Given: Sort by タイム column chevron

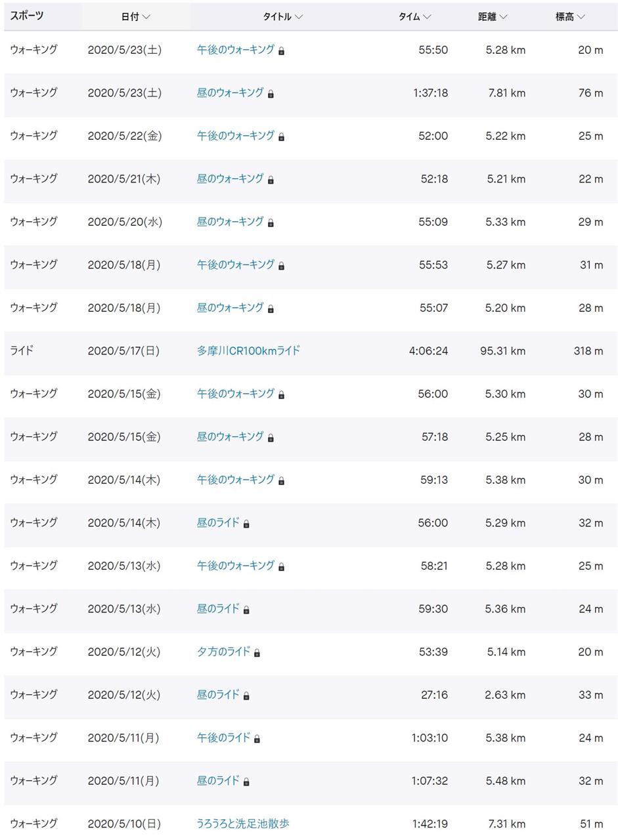Looking at the screenshot, I should pos(427,17).
